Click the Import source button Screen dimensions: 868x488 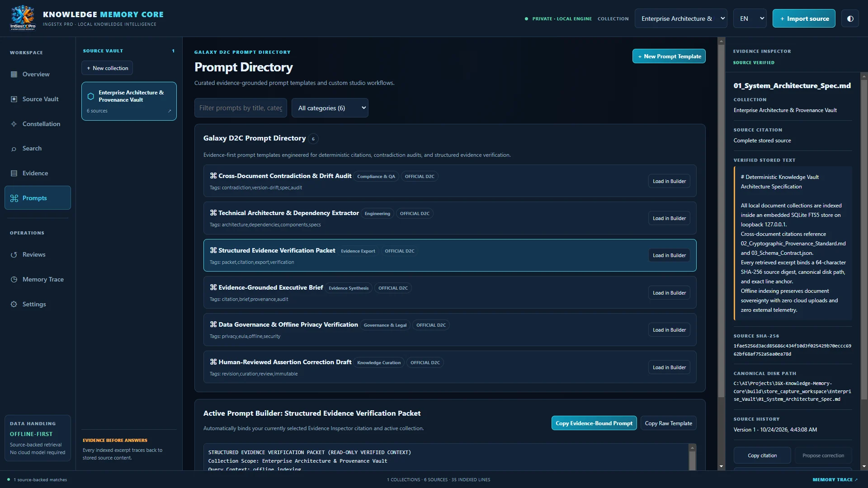point(804,19)
